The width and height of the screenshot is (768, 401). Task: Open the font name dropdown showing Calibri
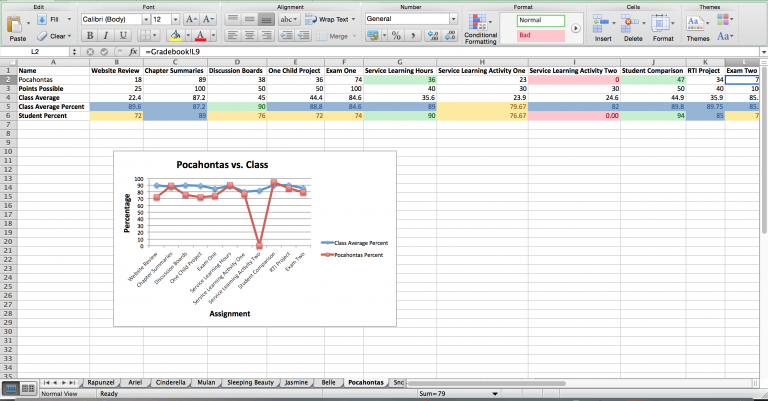click(113, 19)
